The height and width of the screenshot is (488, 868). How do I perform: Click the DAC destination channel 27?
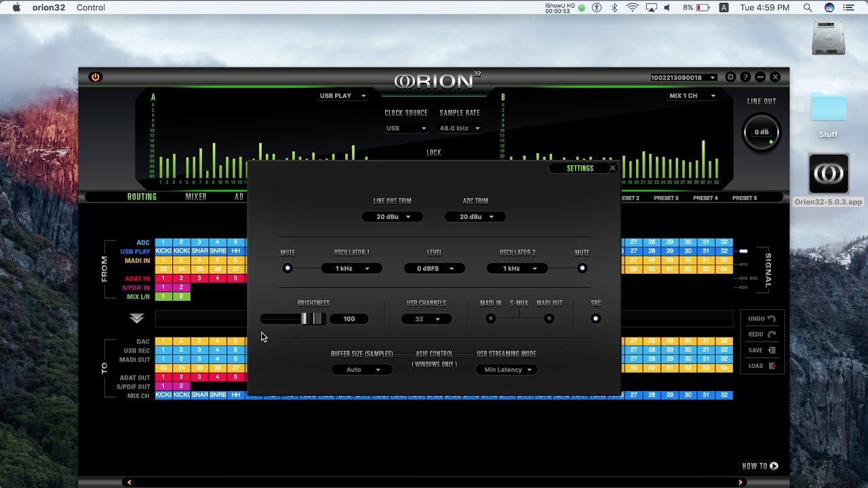pyautogui.click(x=633, y=342)
